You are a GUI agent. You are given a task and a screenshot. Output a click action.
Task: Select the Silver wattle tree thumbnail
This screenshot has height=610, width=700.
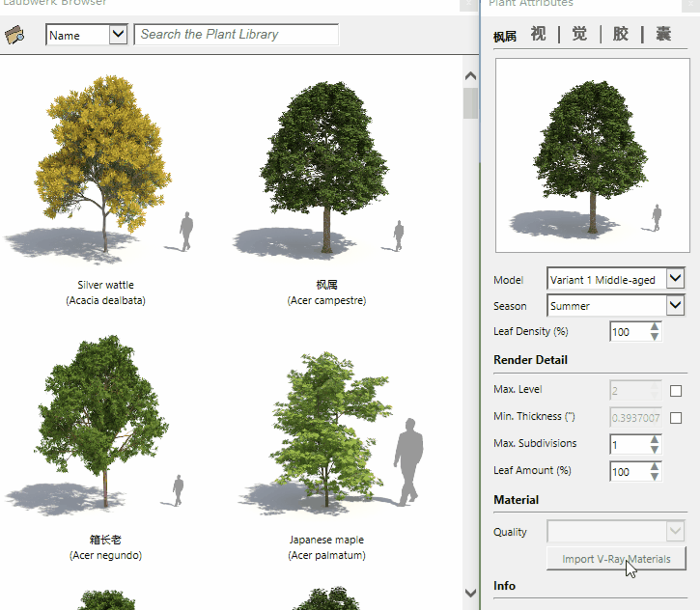click(x=103, y=170)
